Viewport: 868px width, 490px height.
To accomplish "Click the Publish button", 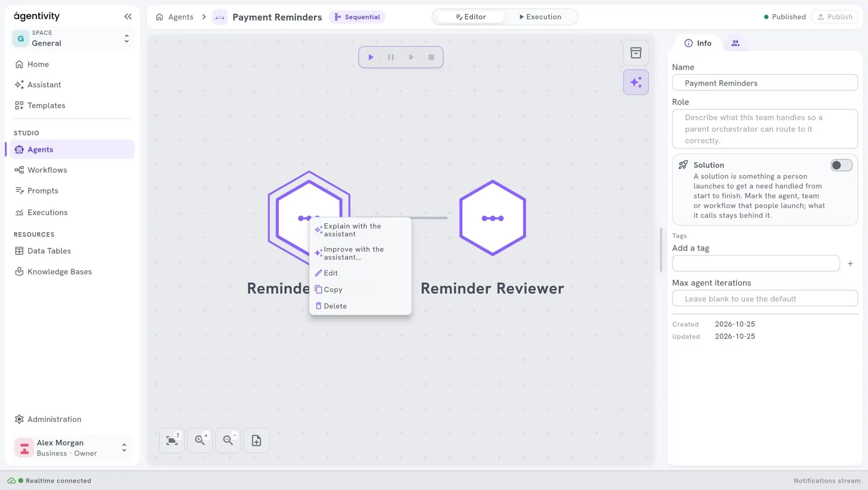I will coord(834,17).
